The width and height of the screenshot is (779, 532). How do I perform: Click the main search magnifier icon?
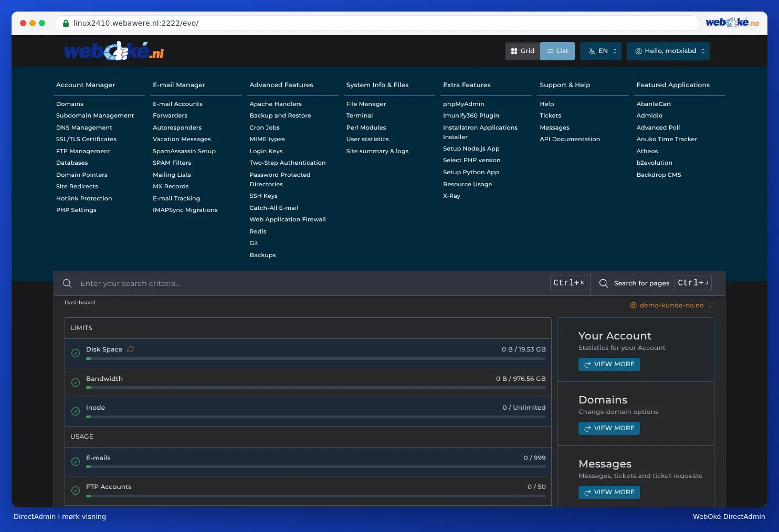click(67, 283)
